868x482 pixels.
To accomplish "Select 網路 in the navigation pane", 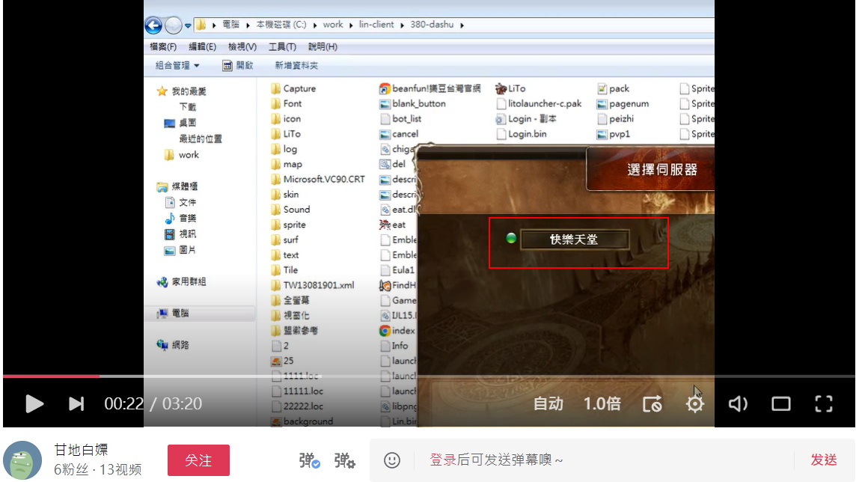I will 174,345.
